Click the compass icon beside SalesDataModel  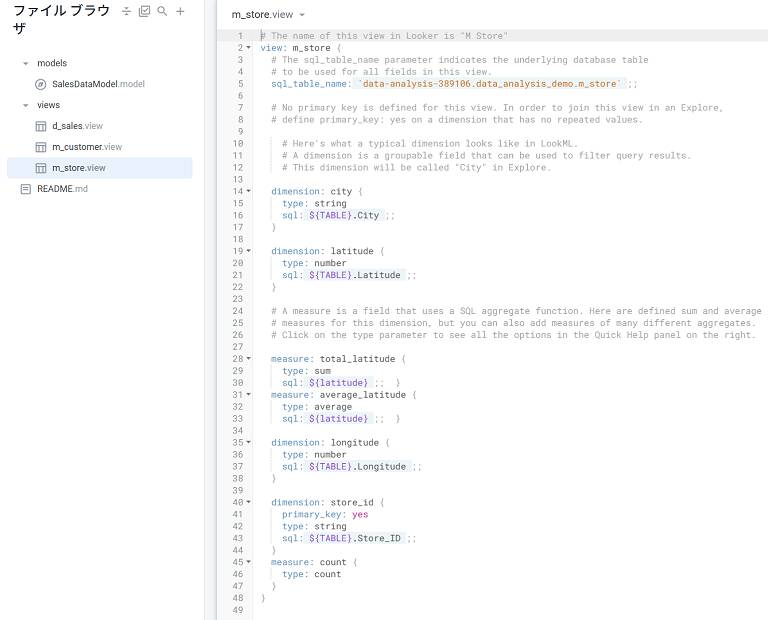(41, 84)
